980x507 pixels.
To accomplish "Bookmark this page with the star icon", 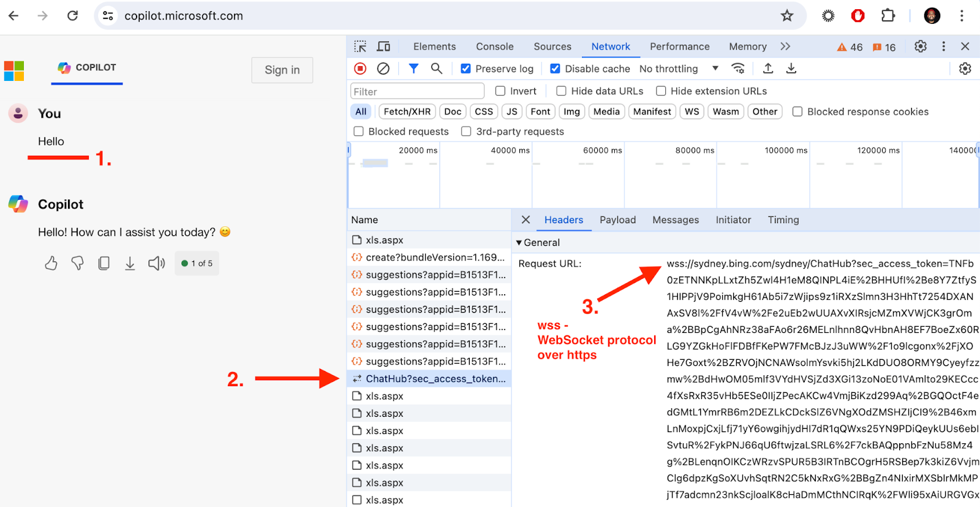I will [787, 15].
